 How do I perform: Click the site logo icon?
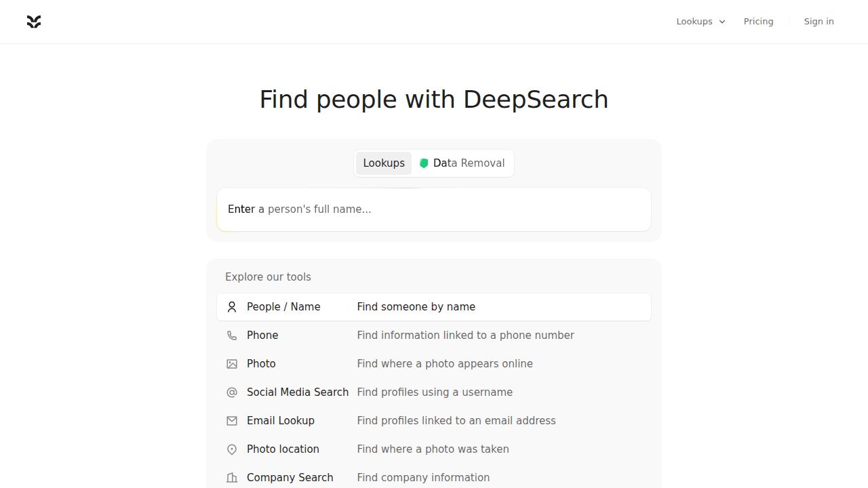click(34, 22)
